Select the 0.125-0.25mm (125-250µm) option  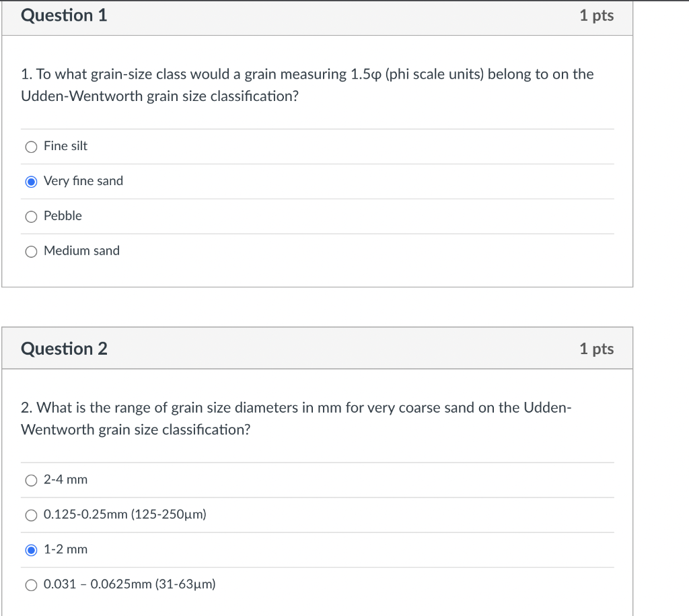pos(31,515)
